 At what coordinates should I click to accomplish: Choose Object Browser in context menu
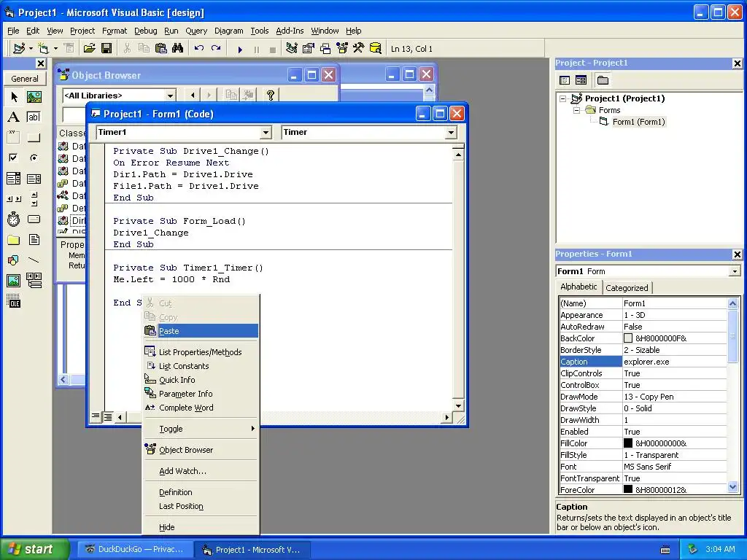[x=201, y=449]
